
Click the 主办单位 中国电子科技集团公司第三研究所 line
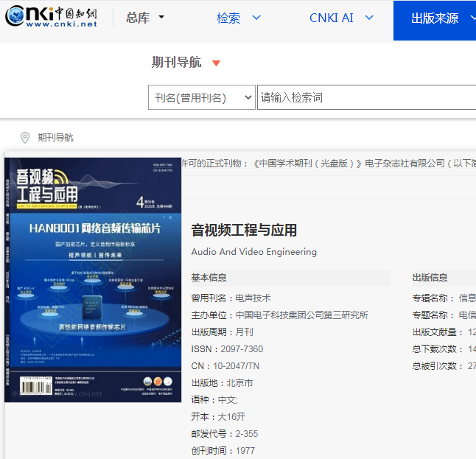279,315
